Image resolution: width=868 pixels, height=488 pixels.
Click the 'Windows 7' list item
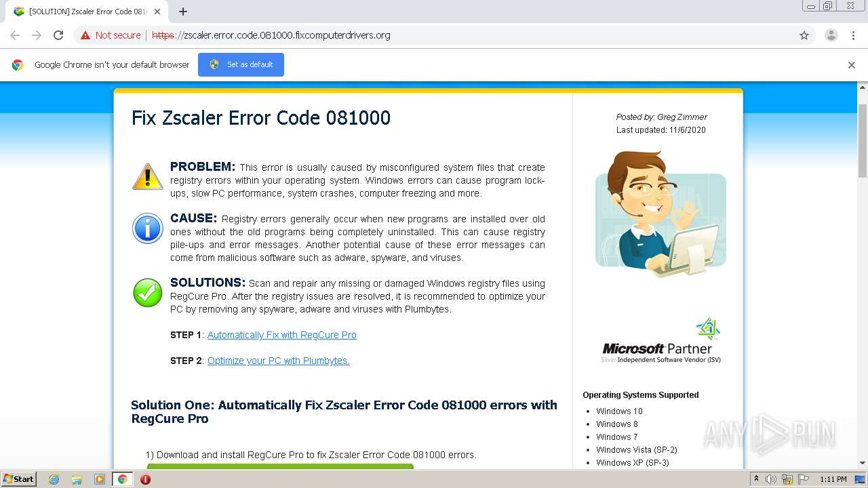[617, 437]
